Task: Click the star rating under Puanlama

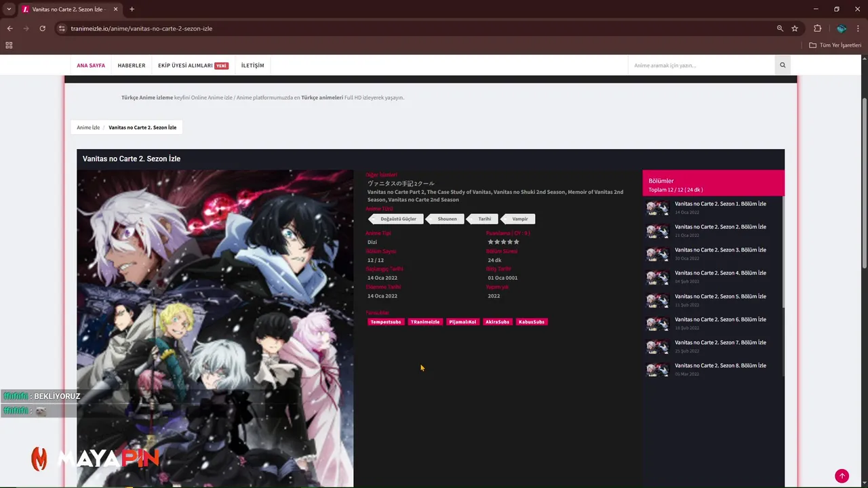Action: click(x=503, y=242)
